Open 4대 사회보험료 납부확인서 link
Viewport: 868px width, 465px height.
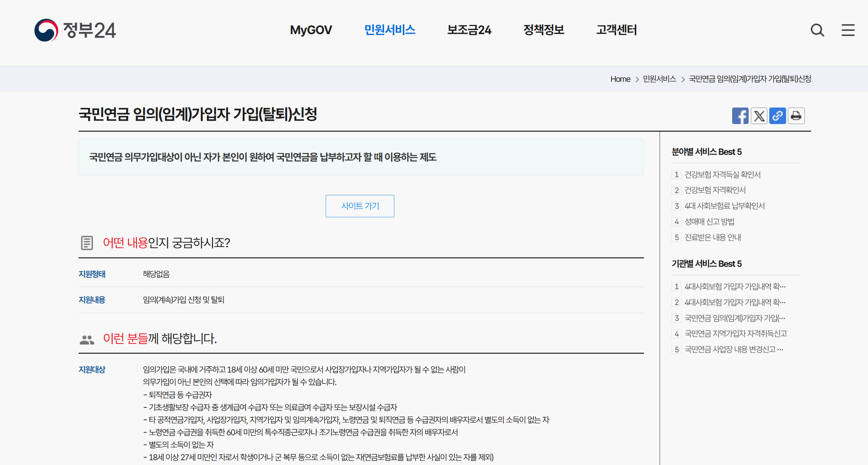coord(724,206)
